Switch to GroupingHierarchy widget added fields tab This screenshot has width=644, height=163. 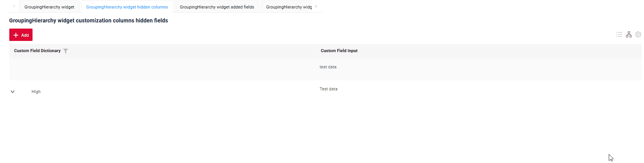coord(217,7)
